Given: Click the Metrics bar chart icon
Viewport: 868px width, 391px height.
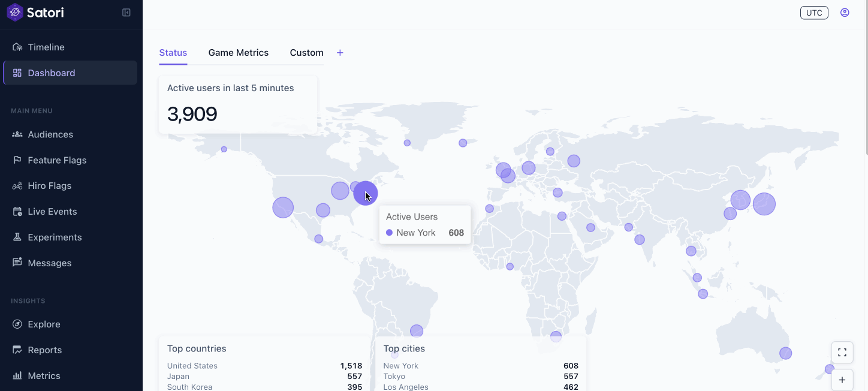Looking at the screenshot, I should point(17,376).
